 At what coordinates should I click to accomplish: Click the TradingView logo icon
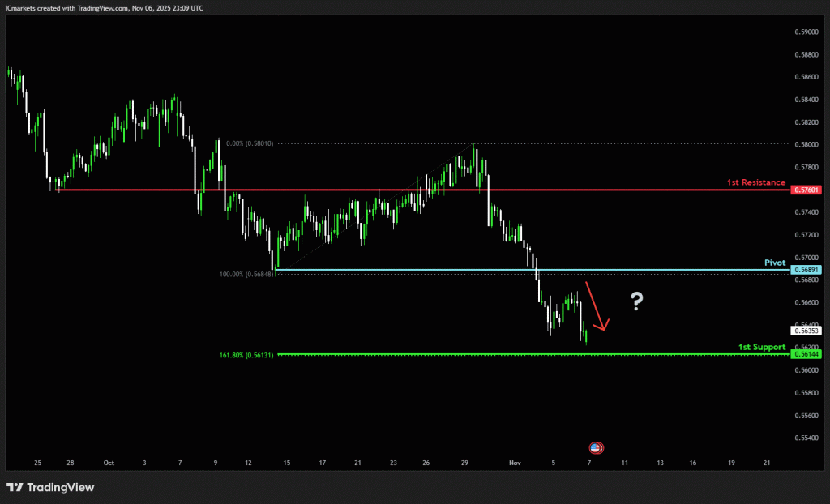(x=15, y=487)
